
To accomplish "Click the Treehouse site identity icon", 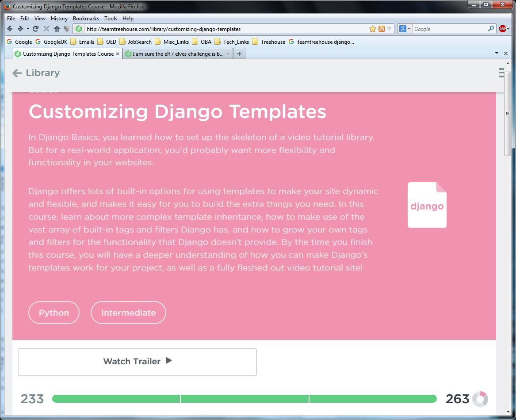I will click(79, 29).
